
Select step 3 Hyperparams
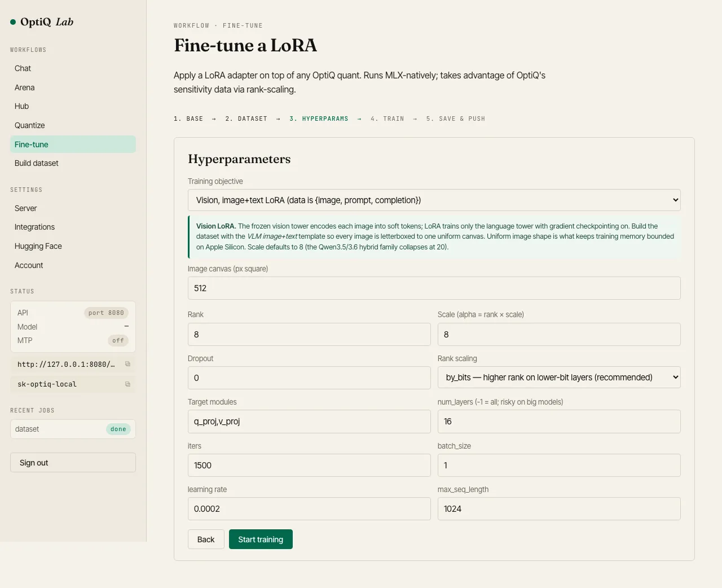click(319, 119)
